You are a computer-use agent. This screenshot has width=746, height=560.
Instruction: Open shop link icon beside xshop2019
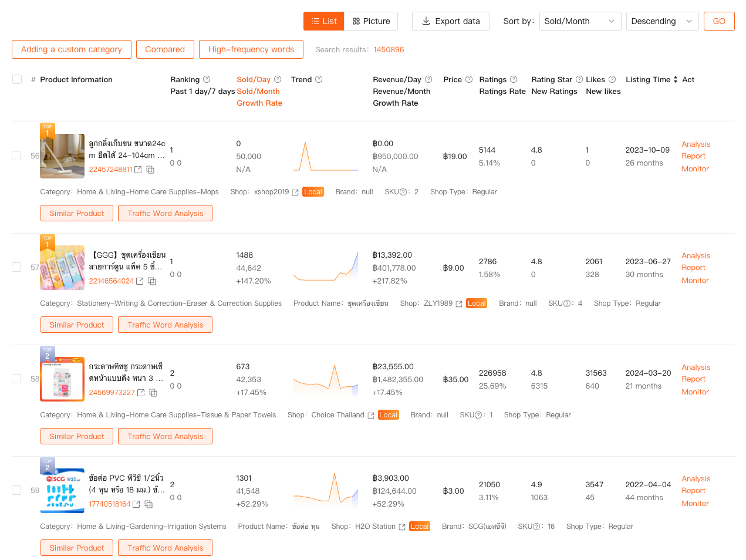click(x=295, y=193)
